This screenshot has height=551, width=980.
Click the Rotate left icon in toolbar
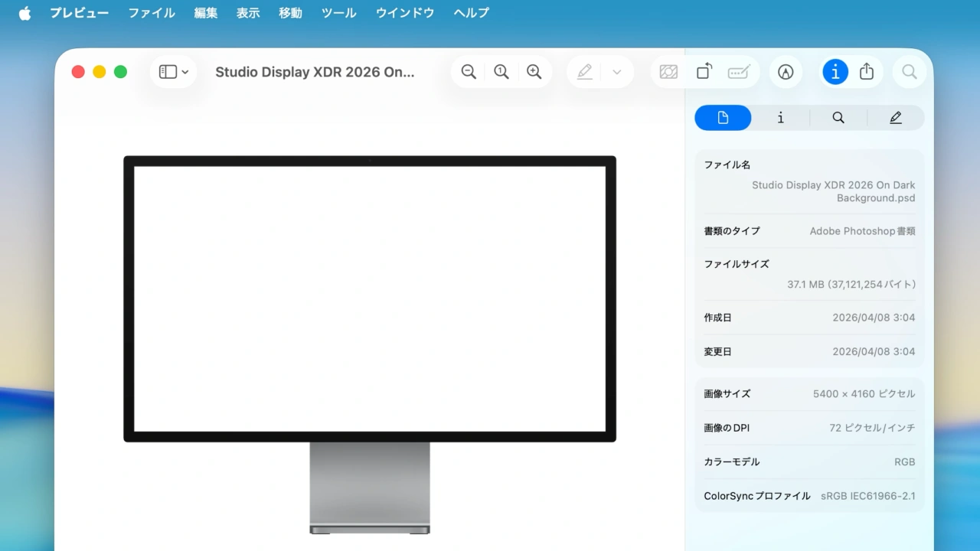pos(704,71)
